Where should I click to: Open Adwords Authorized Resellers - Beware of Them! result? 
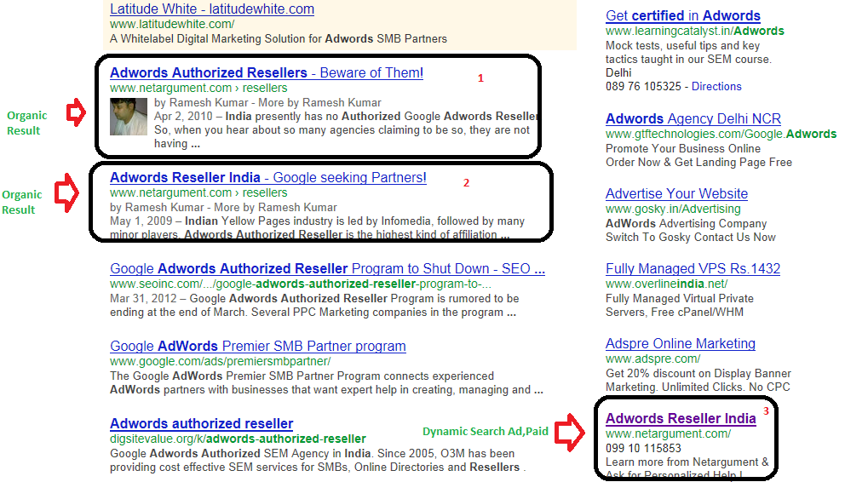pyautogui.click(x=267, y=73)
